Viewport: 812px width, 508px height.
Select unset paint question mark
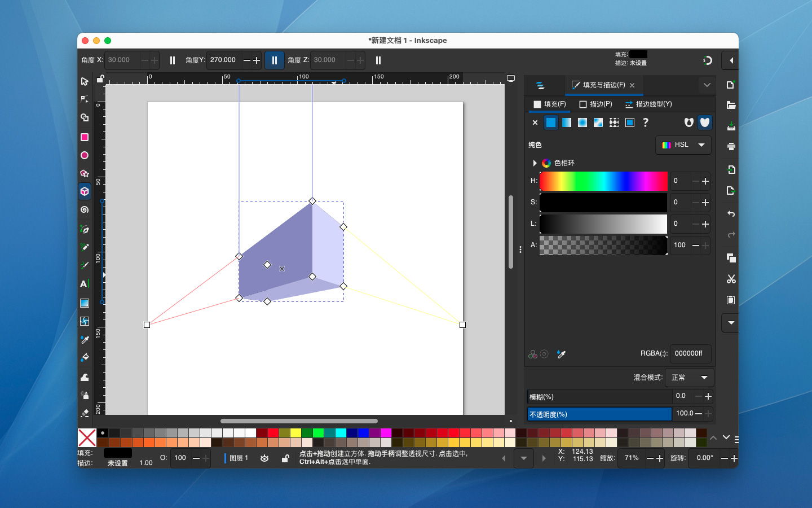[646, 122]
